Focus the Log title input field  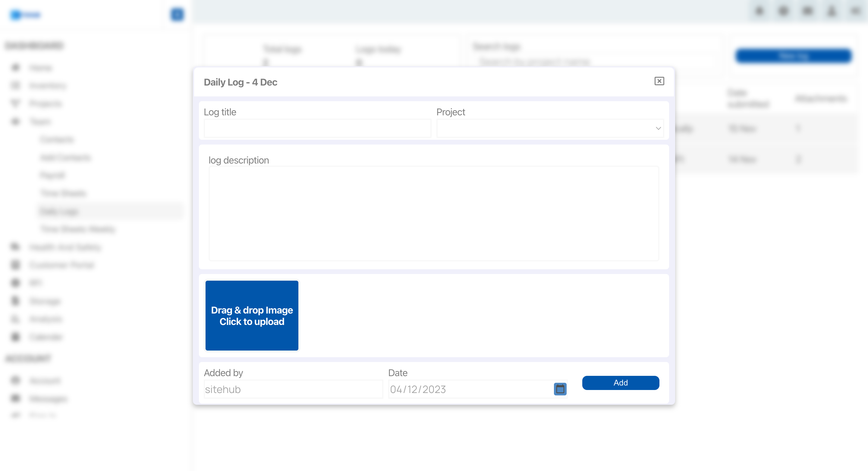tap(317, 128)
